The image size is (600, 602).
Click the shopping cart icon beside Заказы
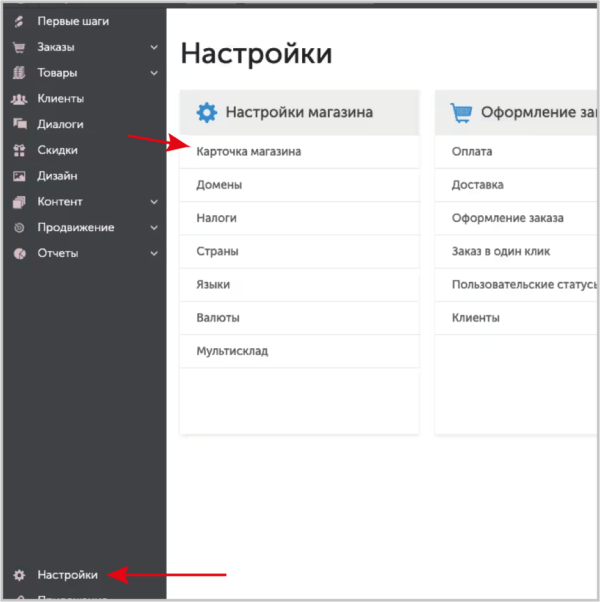[19, 48]
